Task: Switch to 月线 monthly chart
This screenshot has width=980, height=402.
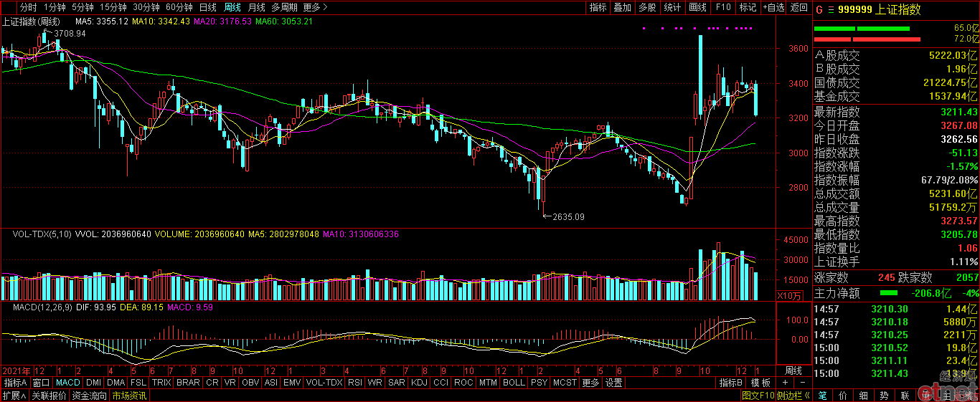Action: click(257, 7)
